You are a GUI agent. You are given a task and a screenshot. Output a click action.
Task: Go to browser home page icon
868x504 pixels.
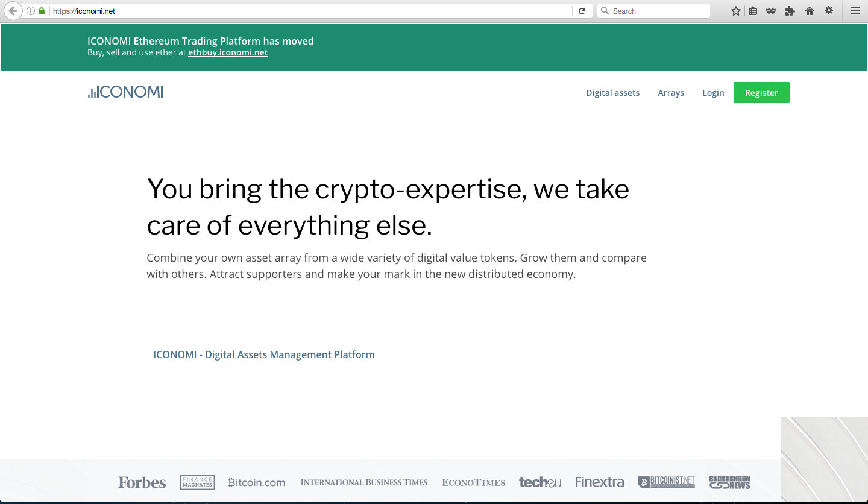point(810,11)
